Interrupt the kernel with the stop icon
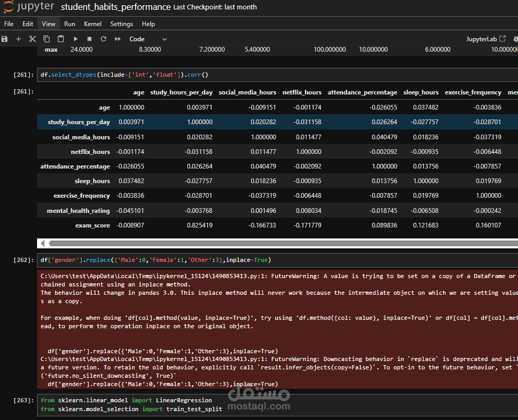Image resolution: width=518 pixels, height=420 pixels. pos(89,39)
